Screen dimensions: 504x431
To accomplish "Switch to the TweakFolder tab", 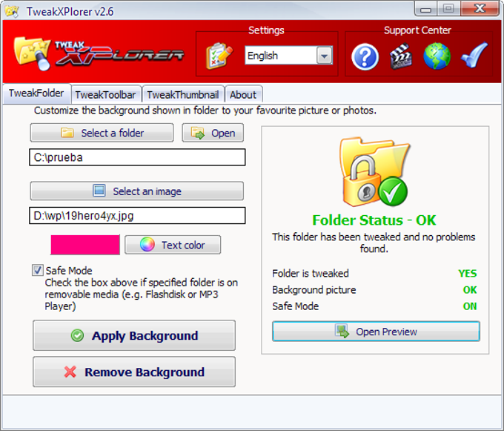I will tap(36, 93).
